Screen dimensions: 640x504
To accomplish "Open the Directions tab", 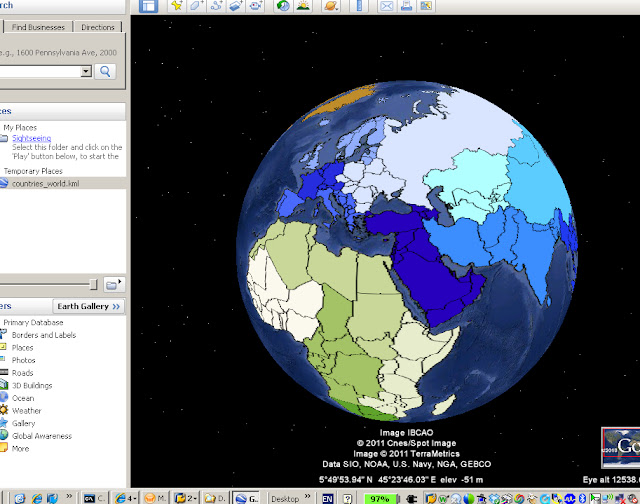I will tap(98, 27).
